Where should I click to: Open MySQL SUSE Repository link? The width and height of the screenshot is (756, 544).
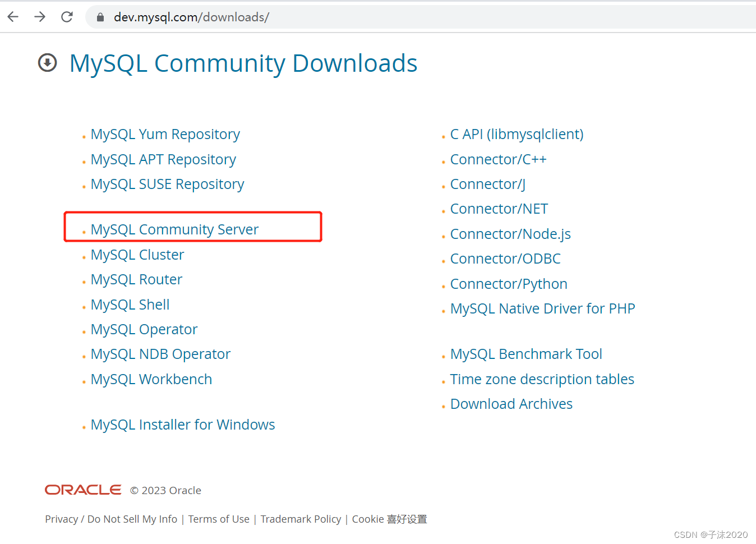pyautogui.click(x=168, y=185)
